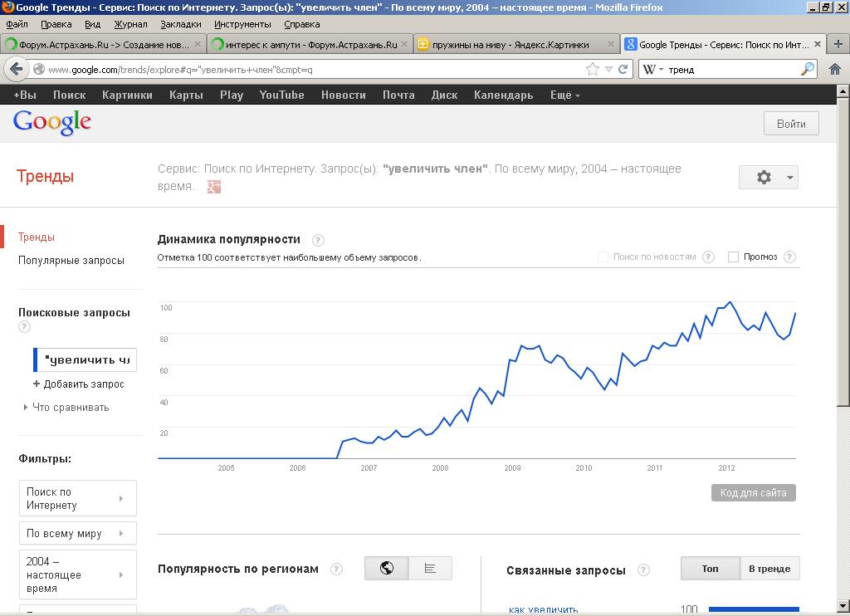The width and height of the screenshot is (850, 616).
Task: Open Популярные запросы in the sidebar
Action: pyautogui.click(x=71, y=261)
